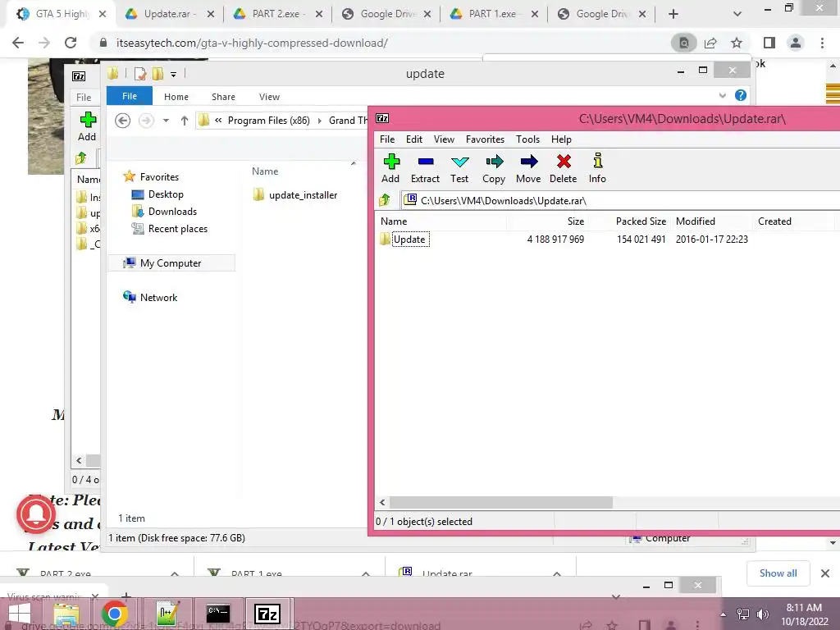Open Chrome profile avatar icon
Image resolution: width=840 pixels, height=630 pixels.
click(796, 43)
